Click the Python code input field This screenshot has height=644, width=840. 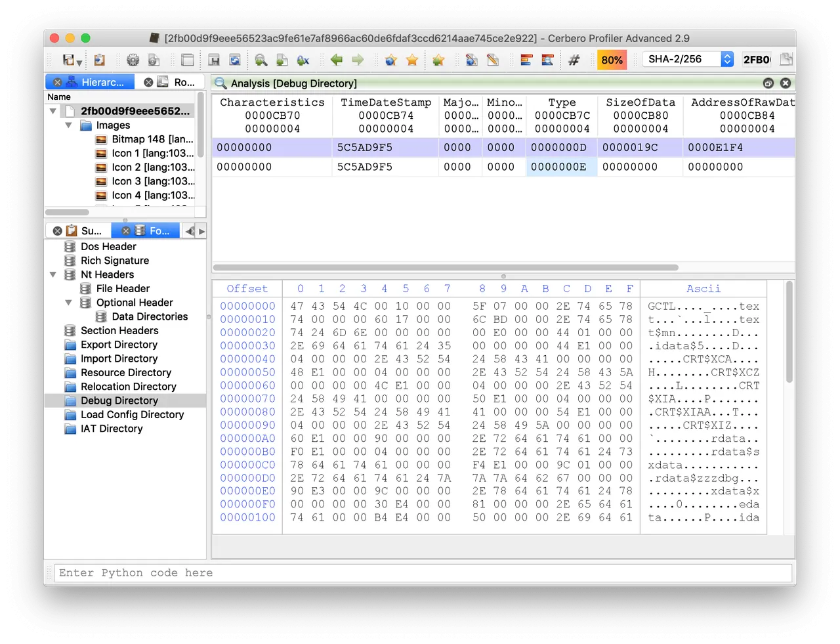[423, 572]
